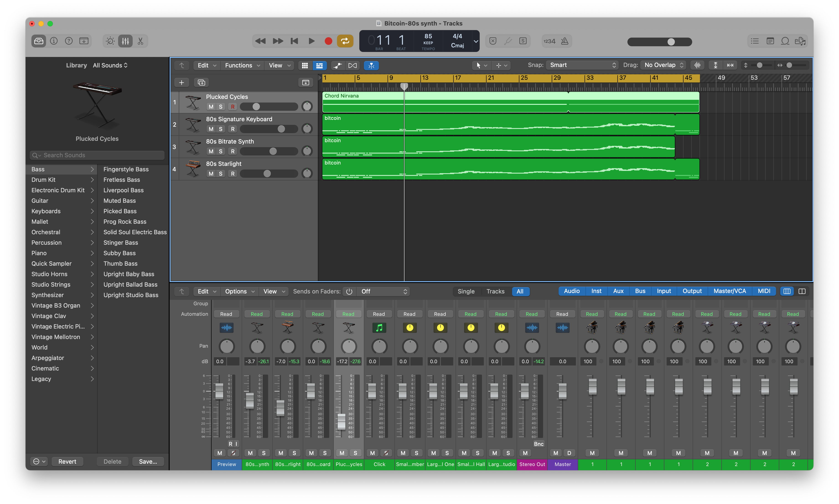839x504 pixels.
Task: Click the Add Track plus button
Action: coord(181,82)
